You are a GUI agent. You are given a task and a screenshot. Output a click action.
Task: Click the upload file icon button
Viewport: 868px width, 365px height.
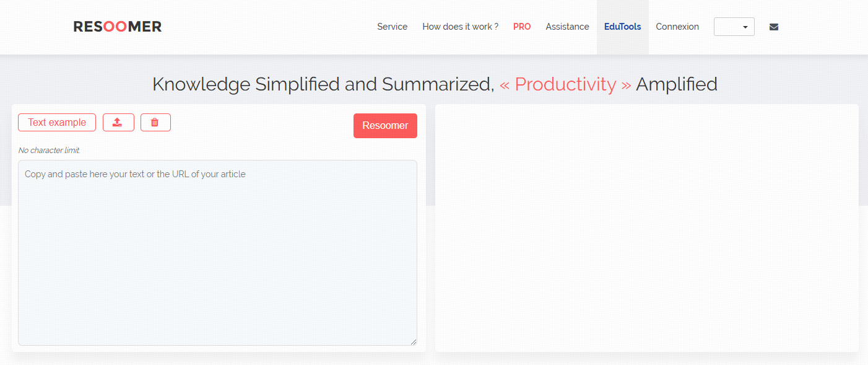click(118, 122)
